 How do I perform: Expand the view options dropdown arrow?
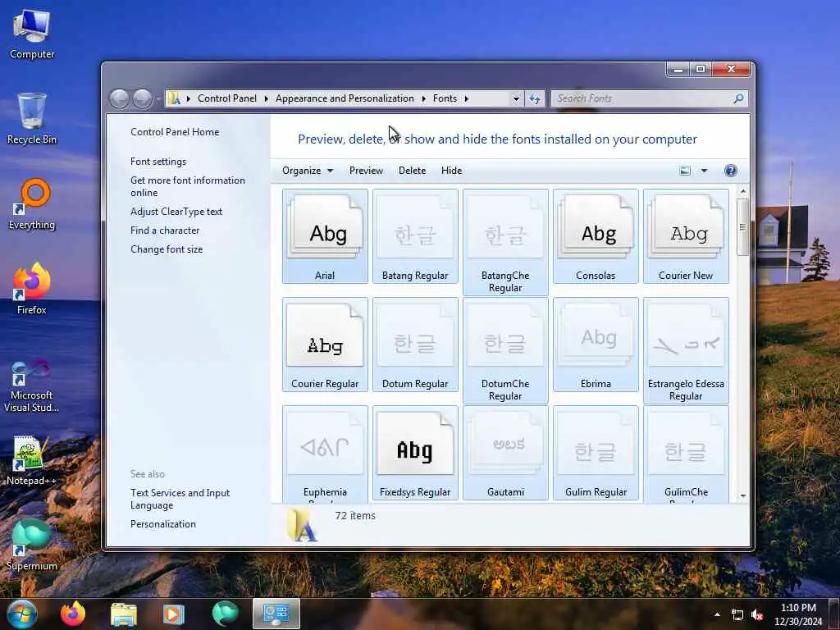(704, 171)
